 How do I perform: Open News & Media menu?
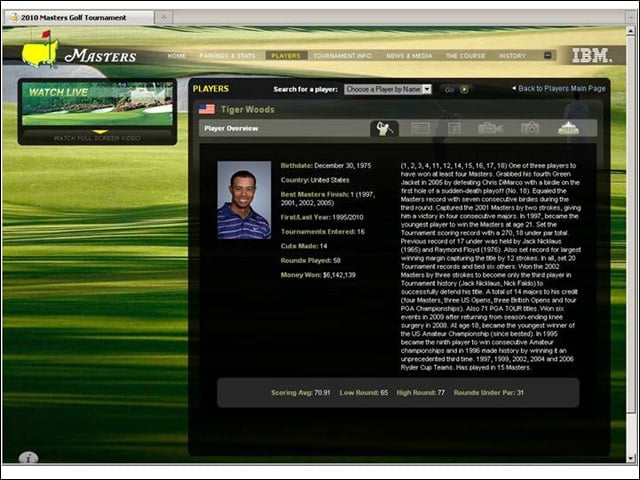[x=409, y=56]
